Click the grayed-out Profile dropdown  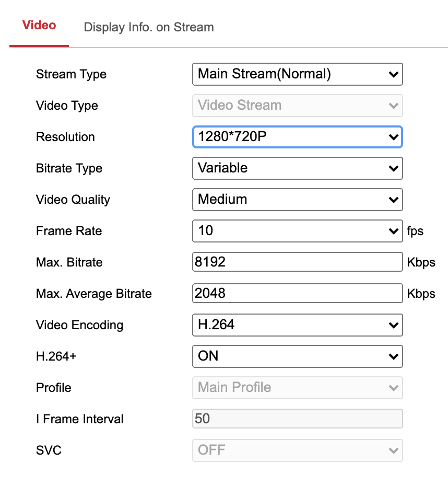(x=297, y=388)
